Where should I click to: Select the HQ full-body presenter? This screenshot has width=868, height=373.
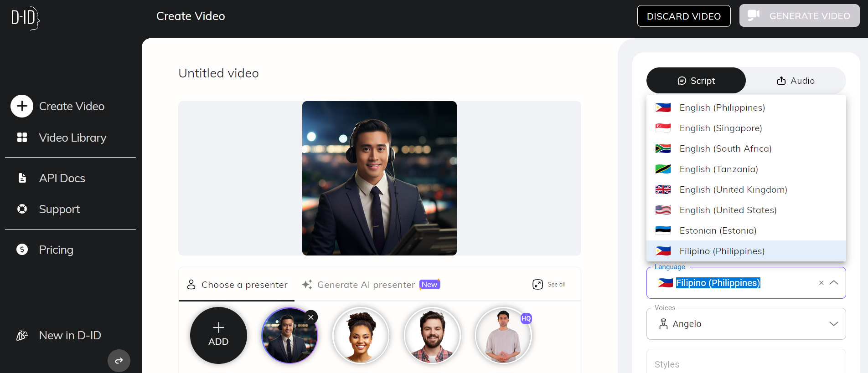click(x=503, y=336)
